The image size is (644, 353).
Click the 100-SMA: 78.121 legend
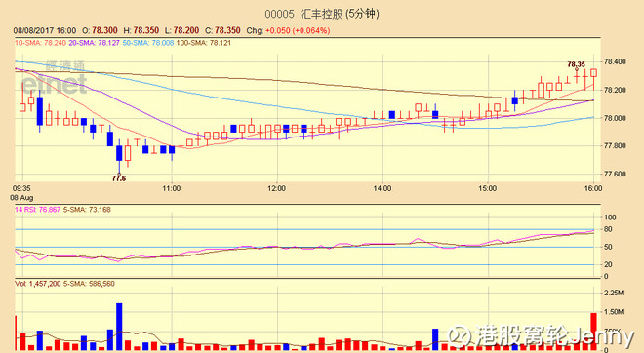pyautogui.click(x=203, y=43)
